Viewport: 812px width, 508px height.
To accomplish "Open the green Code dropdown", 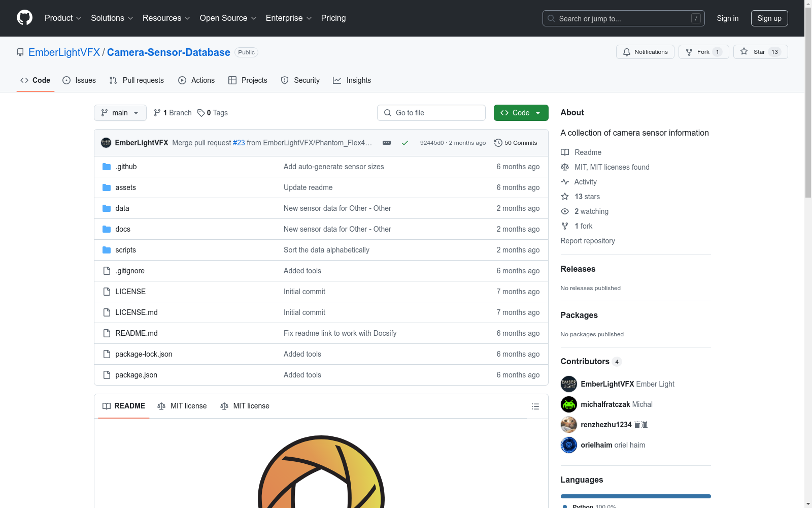I will pos(521,113).
